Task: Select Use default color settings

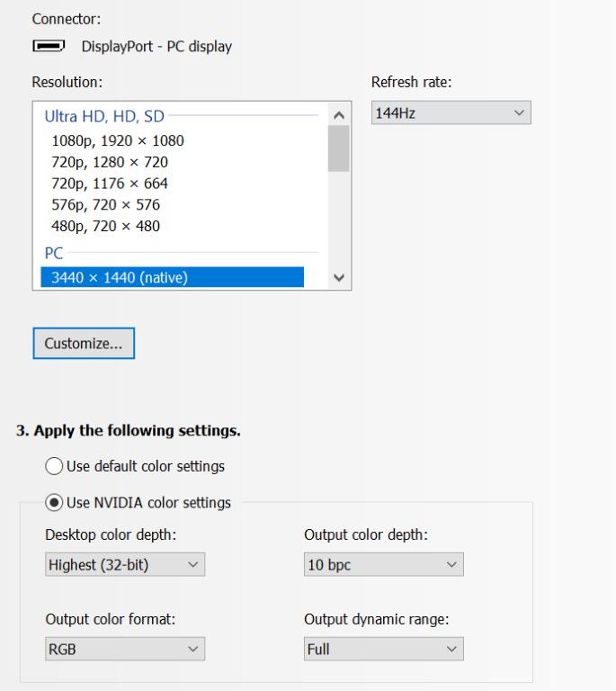Action: [x=54, y=466]
